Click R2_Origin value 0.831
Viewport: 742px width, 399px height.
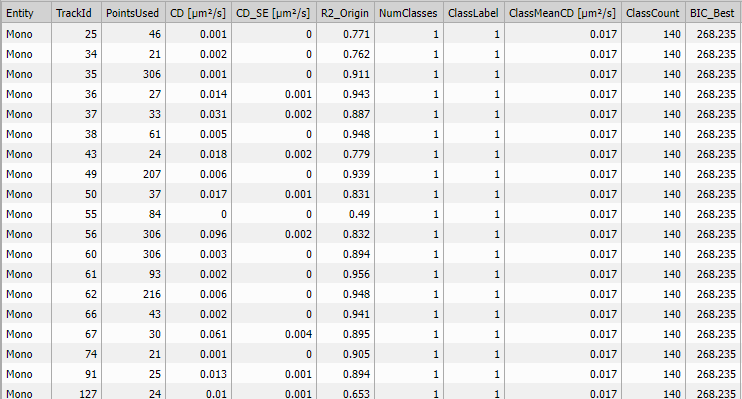356,194
